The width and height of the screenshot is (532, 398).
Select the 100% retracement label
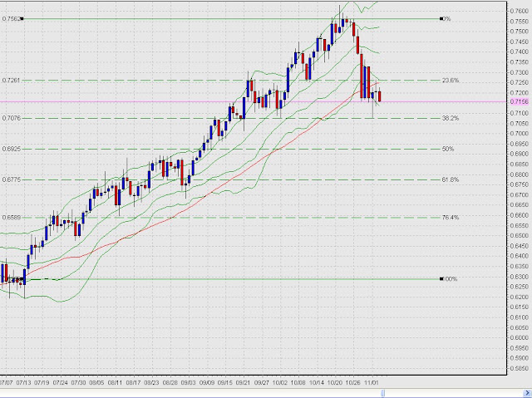point(451,279)
